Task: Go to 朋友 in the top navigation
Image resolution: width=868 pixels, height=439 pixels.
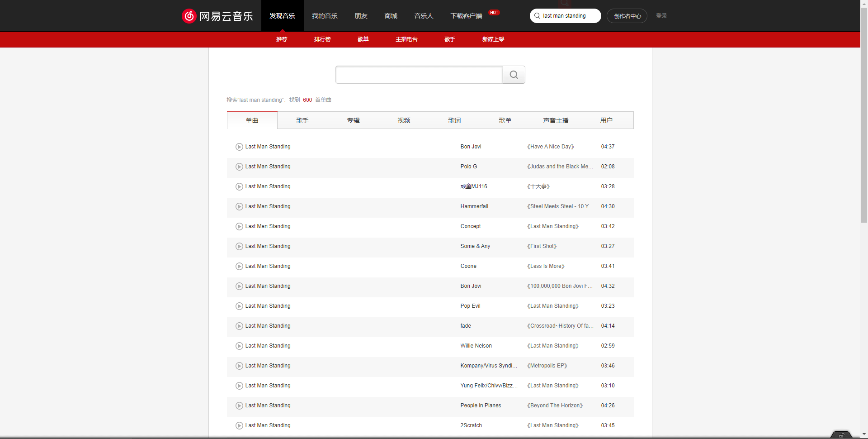Action: coord(361,16)
